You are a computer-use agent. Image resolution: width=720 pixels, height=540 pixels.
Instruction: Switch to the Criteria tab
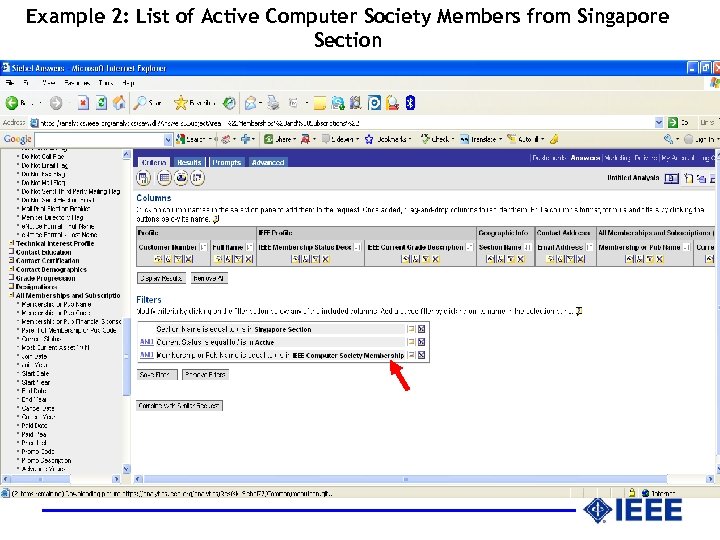pyautogui.click(x=153, y=162)
